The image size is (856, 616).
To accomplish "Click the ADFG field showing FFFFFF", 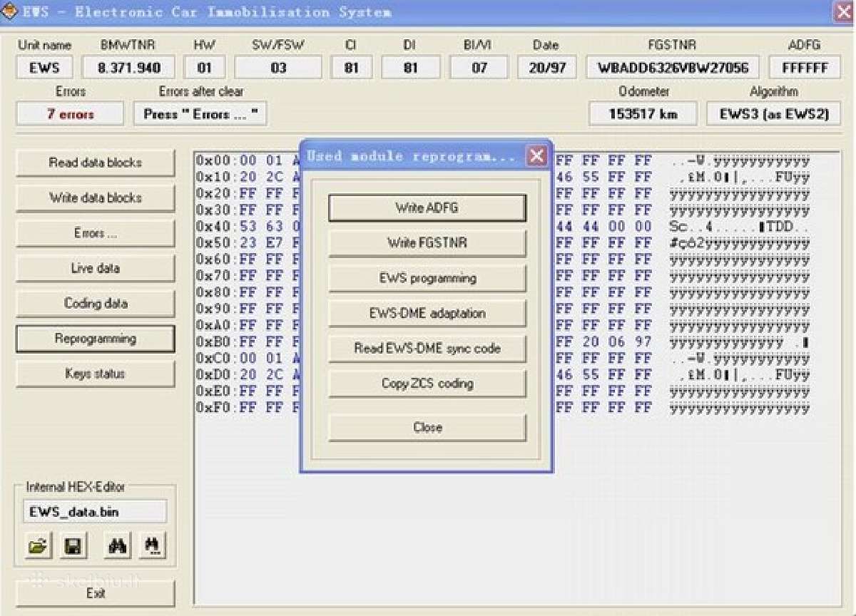I will point(805,68).
